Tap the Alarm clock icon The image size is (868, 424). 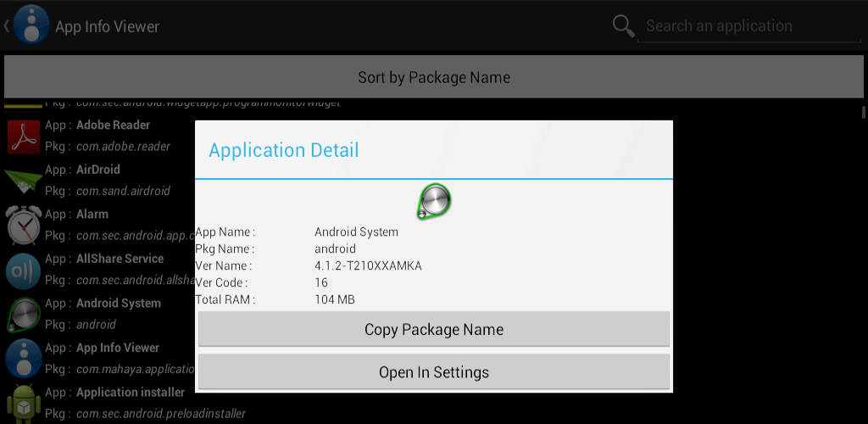pyautogui.click(x=23, y=225)
